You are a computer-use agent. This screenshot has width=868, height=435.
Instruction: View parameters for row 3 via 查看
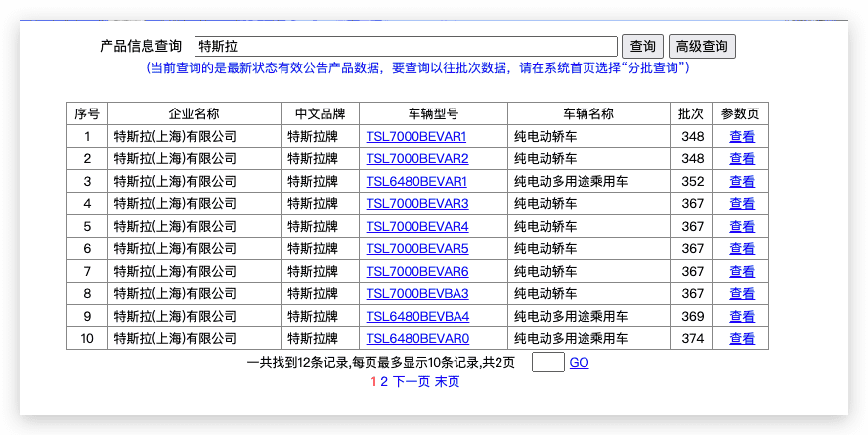tap(742, 182)
